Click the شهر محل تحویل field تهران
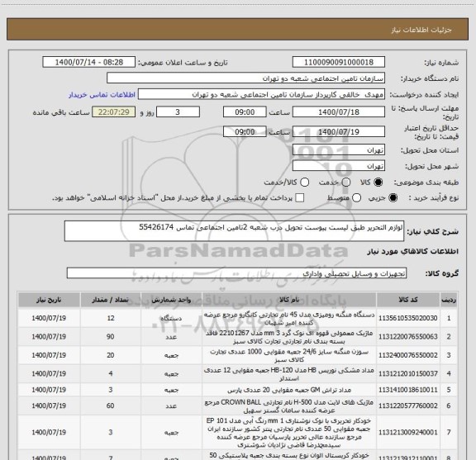Screen dimensions: 476x460 (x=339, y=166)
